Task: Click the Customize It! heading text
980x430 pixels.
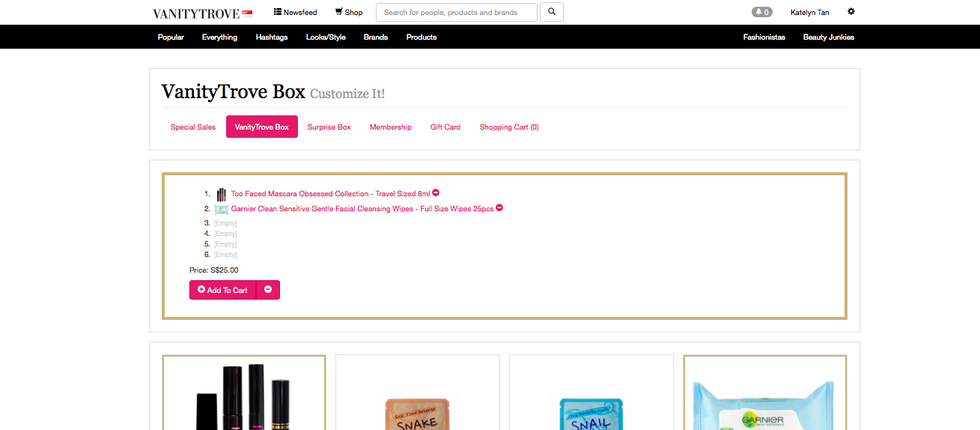Action: click(347, 94)
